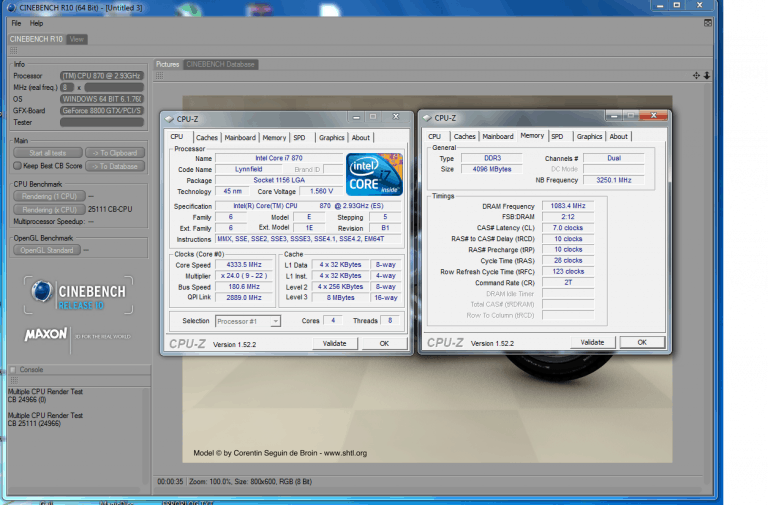Image resolution: width=768 pixels, height=505 pixels.
Task: Click the MAXON logo
Action: (46, 335)
